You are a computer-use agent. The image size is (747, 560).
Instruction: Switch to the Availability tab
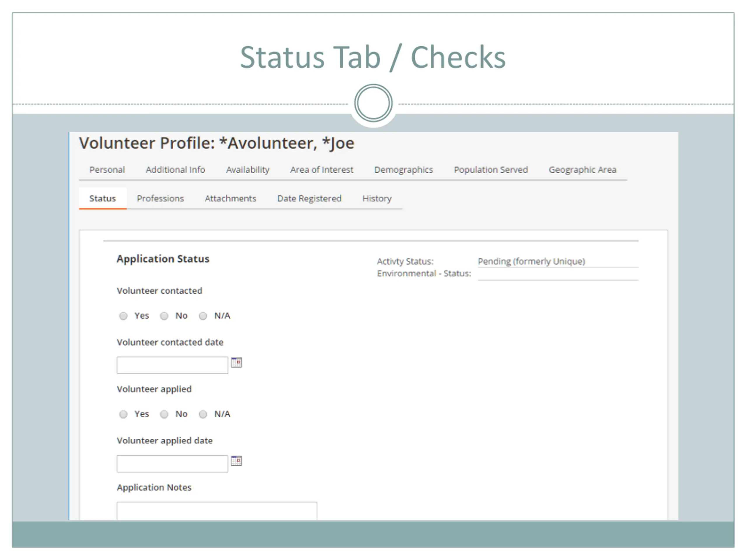[x=247, y=169]
